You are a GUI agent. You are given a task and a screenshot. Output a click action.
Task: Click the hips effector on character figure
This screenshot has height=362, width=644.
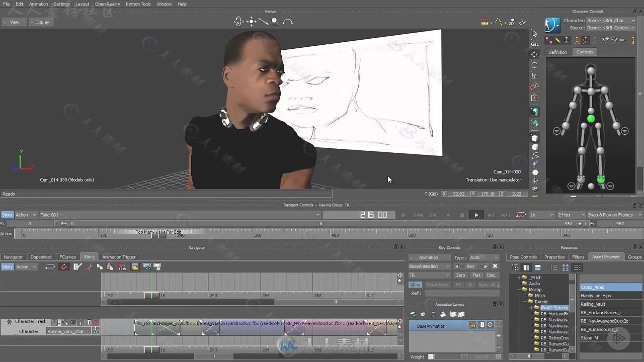coord(591,119)
